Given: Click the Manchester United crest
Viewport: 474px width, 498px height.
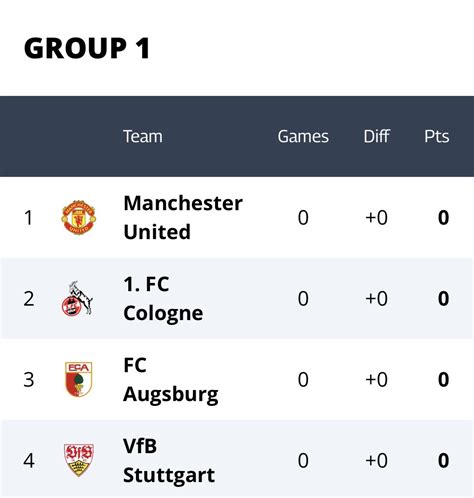Looking at the screenshot, I should pos(79,217).
